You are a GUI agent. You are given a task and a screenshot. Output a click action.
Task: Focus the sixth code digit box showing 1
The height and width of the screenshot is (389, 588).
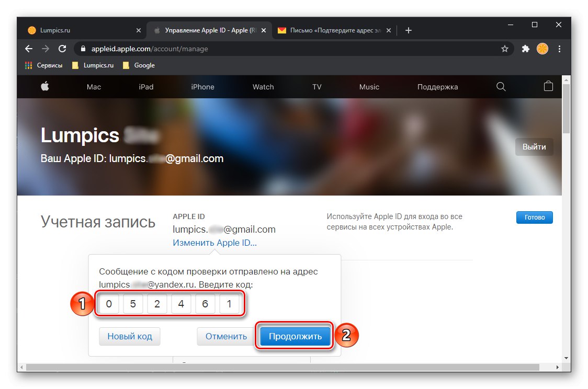pyautogui.click(x=229, y=304)
